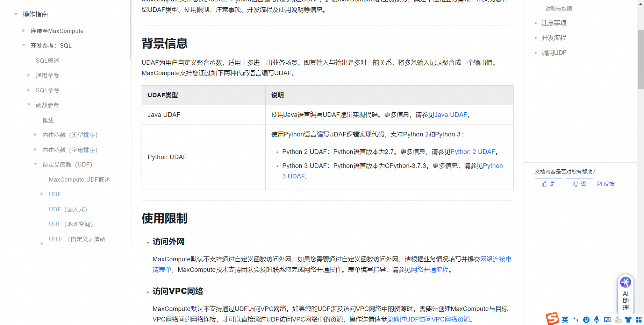Click the Sogou user account icon
The height and width of the screenshot is (325, 644).
pos(618,319)
